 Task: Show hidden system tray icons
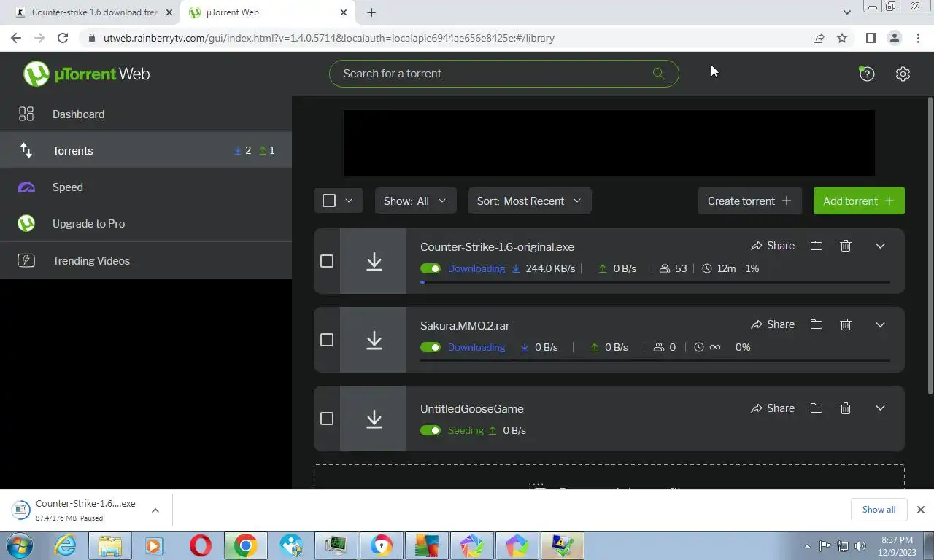pyautogui.click(x=807, y=545)
